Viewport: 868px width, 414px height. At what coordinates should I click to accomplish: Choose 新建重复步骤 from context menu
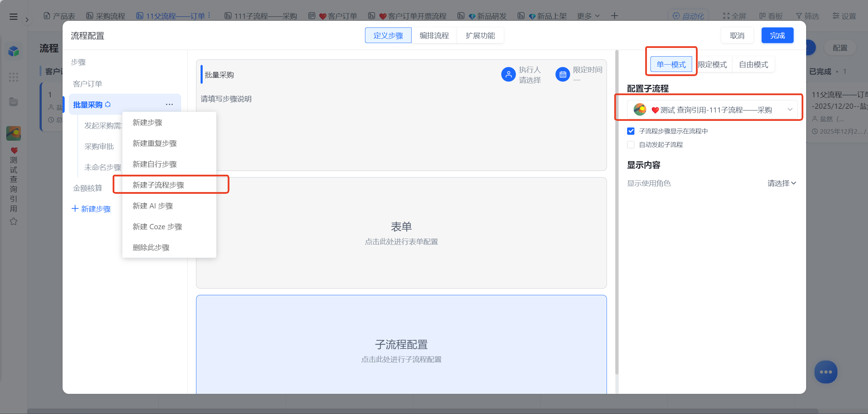point(169,143)
